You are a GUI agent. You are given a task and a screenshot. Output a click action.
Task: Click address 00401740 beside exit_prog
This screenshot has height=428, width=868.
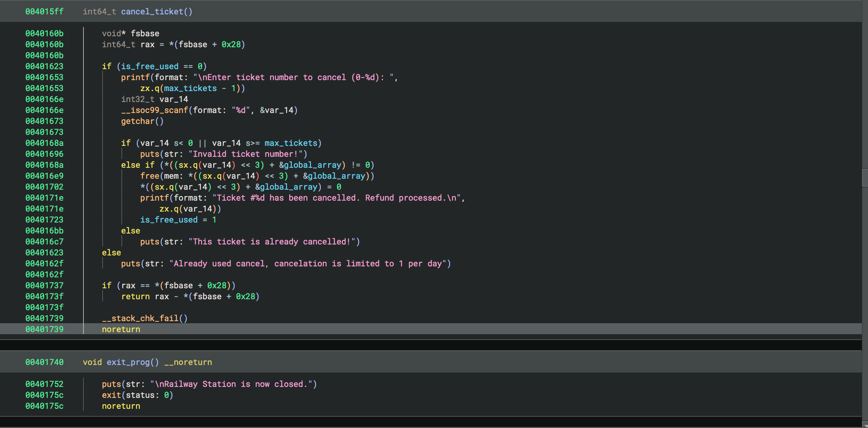[44, 362]
